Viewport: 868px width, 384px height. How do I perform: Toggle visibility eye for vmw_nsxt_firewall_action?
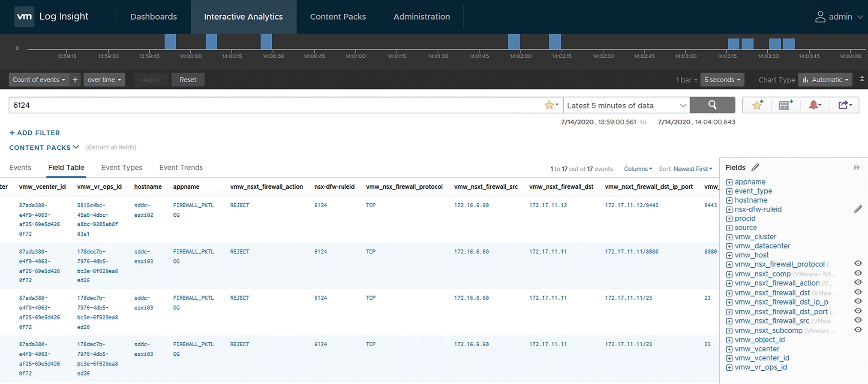point(858,282)
